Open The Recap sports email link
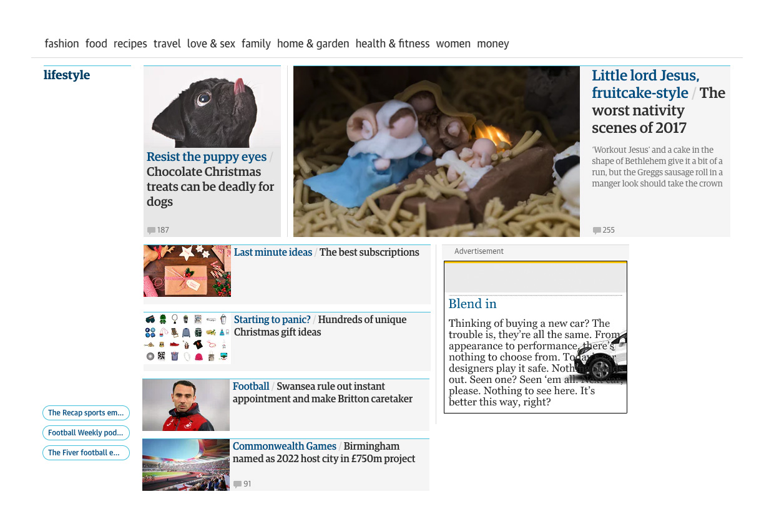Image resolution: width=774 pixels, height=532 pixels. 86,413
